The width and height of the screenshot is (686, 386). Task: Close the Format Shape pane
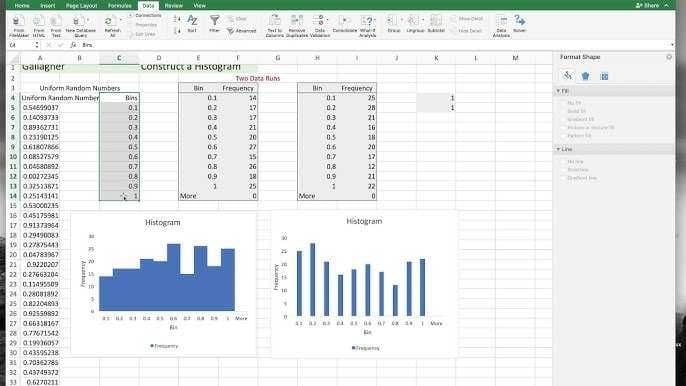[x=668, y=57]
